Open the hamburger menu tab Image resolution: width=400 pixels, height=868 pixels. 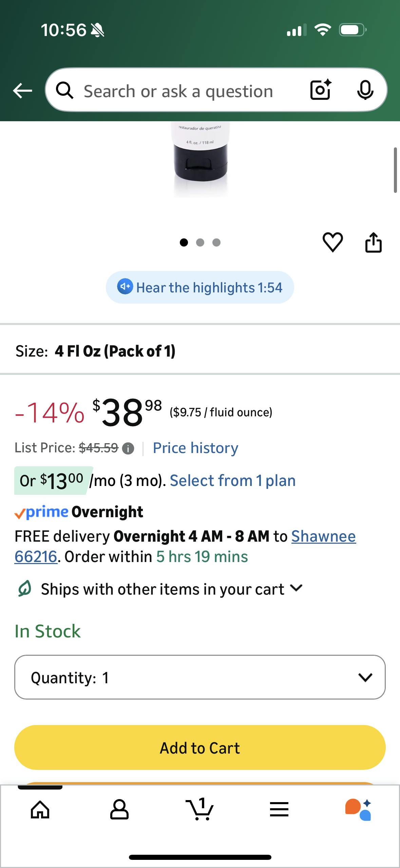tap(279, 810)
